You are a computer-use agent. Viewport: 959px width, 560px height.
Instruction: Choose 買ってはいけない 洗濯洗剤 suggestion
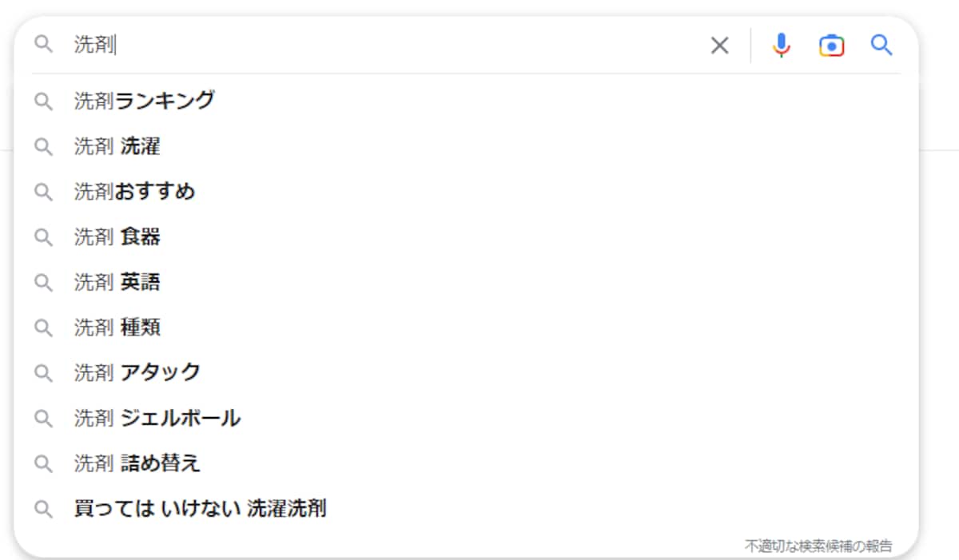pyautogui.click(x=466, y=509)
